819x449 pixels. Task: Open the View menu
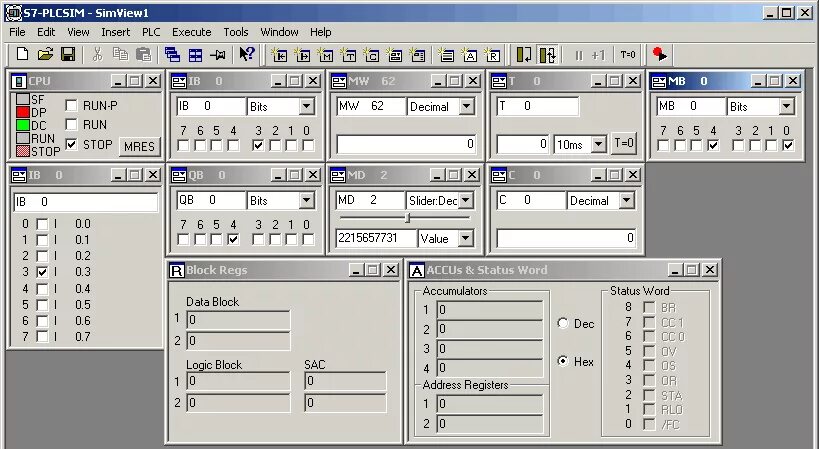tap(78, 32)
